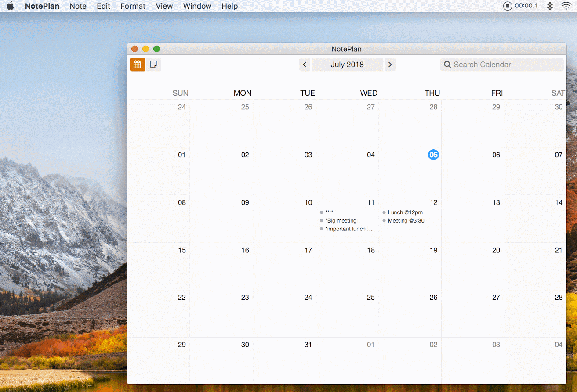Open the notes view icon

pos(153,65)
